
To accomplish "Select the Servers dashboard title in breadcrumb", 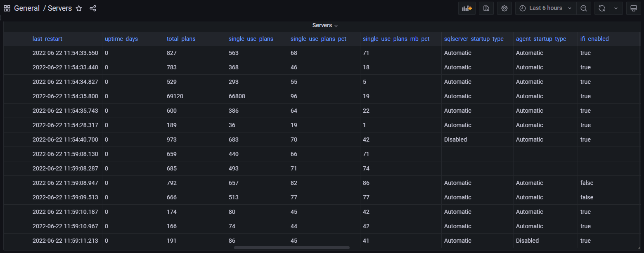I will 59,8.
